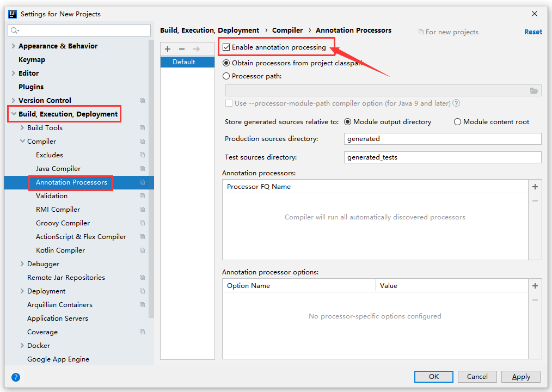Click project-level icon next to Compiler

(x=142, y=142)
